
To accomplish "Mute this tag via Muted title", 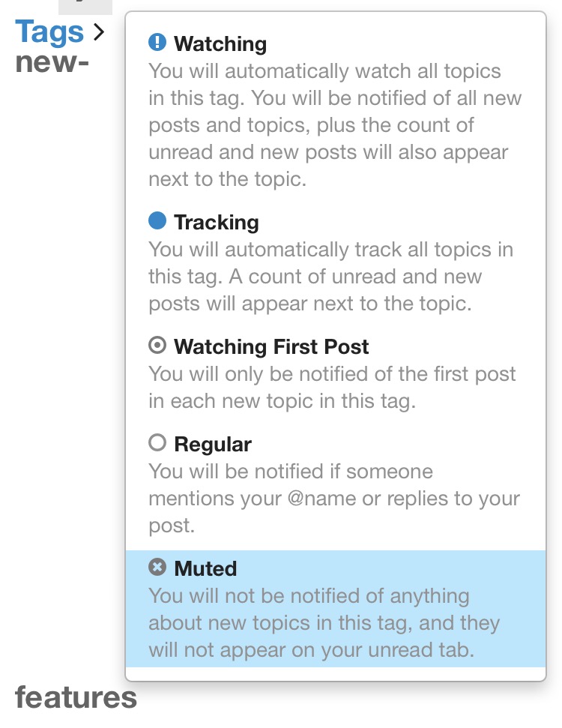I will tap(205, 568).
